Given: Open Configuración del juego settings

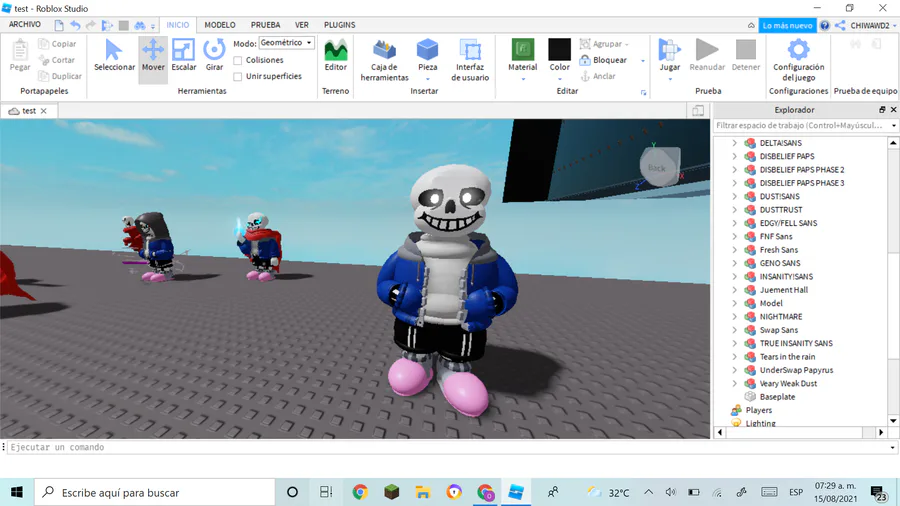Looking at the screenshot, I should [798, 60].
